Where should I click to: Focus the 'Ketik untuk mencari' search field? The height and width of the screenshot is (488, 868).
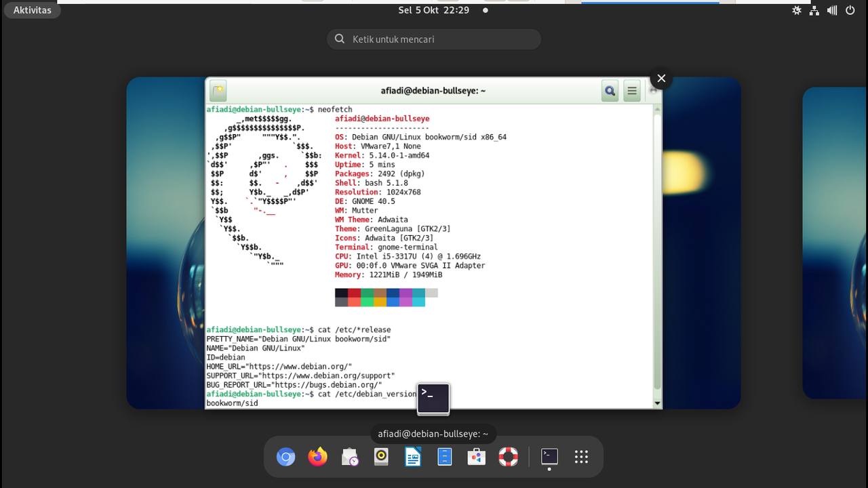tap(434, 39)
